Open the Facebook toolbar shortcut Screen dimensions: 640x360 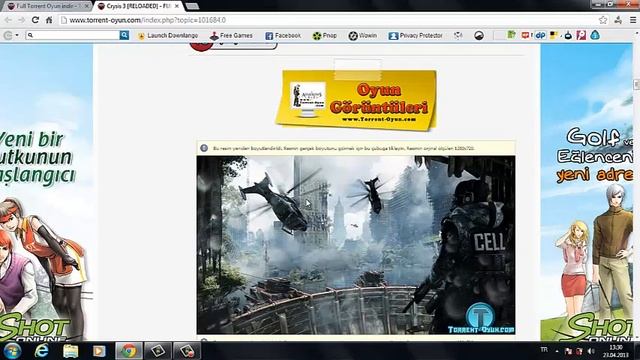pos(283,36)
